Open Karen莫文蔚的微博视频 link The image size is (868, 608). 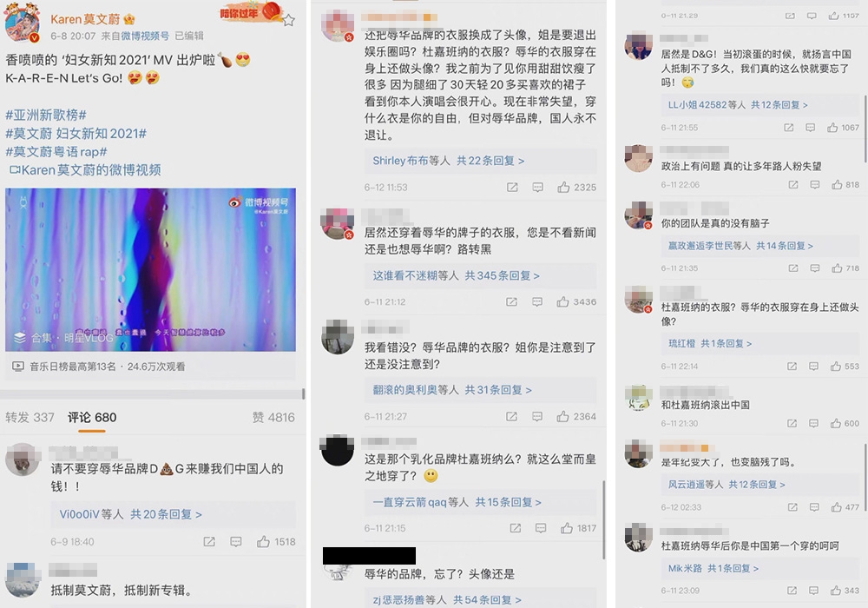(85, 170)
